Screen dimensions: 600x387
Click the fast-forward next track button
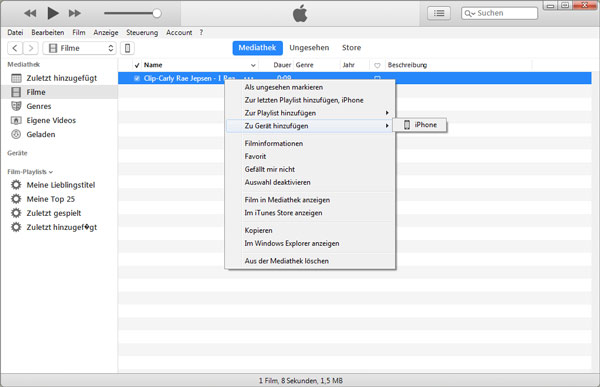tap(75, 13)
